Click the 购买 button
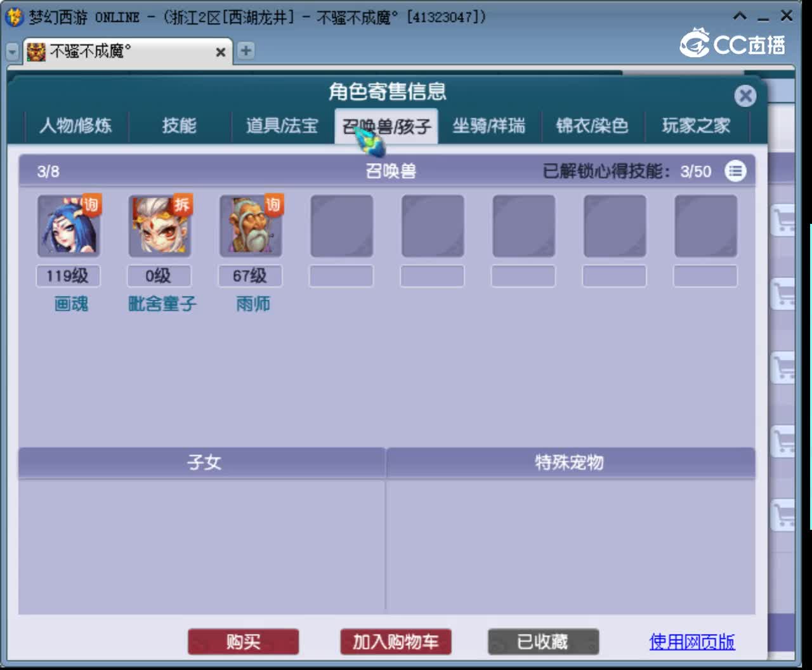This screenshot has height=670, width=812. tap(243, 642)
